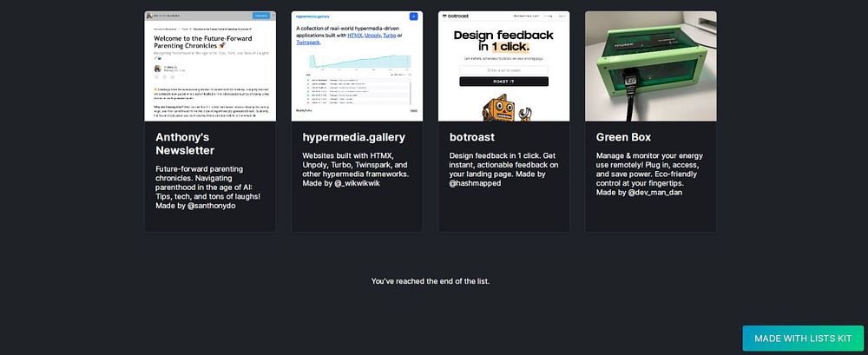Screen dimensions: 868x355
Task: Click URL input field in botroast thumbnail
Action: (x=503, y=70)
